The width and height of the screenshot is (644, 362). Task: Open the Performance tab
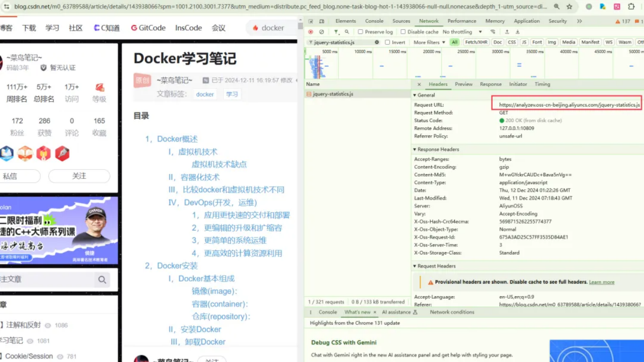click(462, 21)
